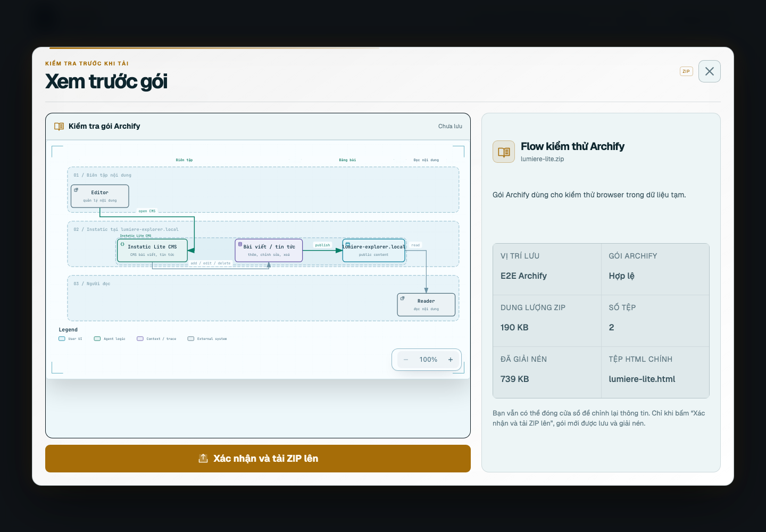Click the 'Biên tập' column header

(x=184, y=160)
